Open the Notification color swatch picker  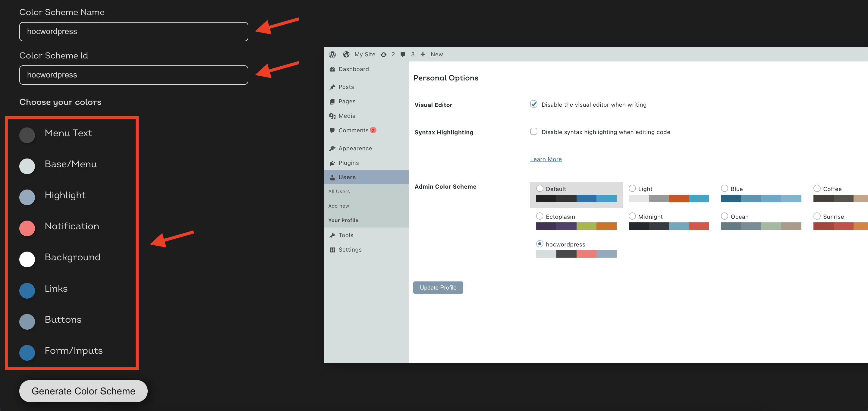27,228
